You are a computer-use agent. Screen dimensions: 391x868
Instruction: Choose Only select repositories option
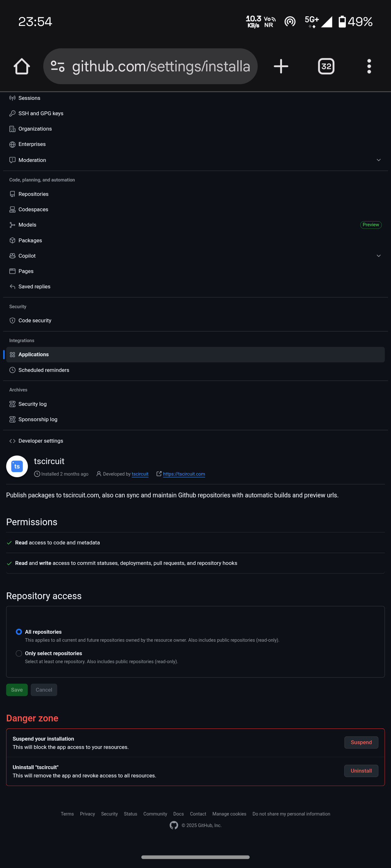point(19,653)
